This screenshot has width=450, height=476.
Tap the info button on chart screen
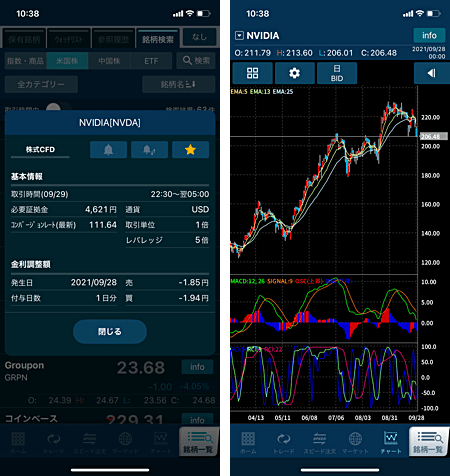click(x=429, y=35)
